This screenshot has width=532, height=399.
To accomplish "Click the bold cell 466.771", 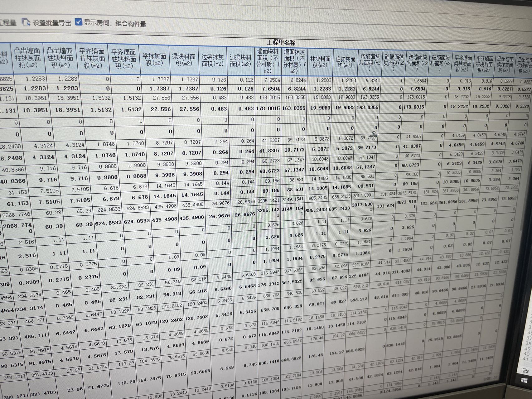I will tap(36, 336).
